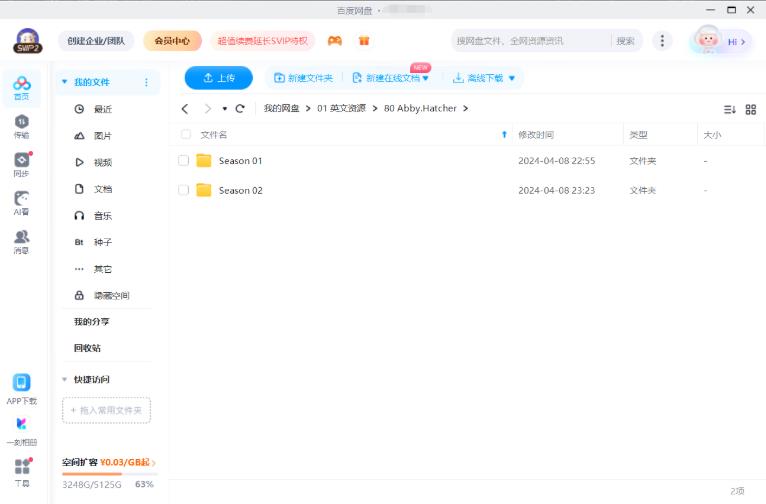Open the Tools grid icon
766x504 pixels.
21,472
